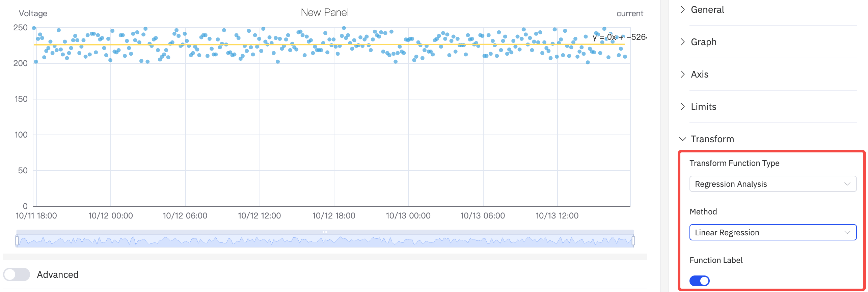The width and height of the screenshot is (868, 292).
Task: Open the Graph settings heading
Action: point(704,42)
